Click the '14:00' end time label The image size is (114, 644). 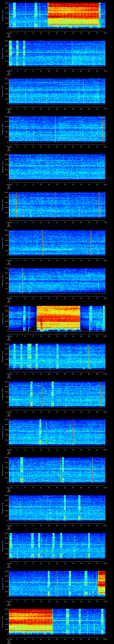click(105, 488)
